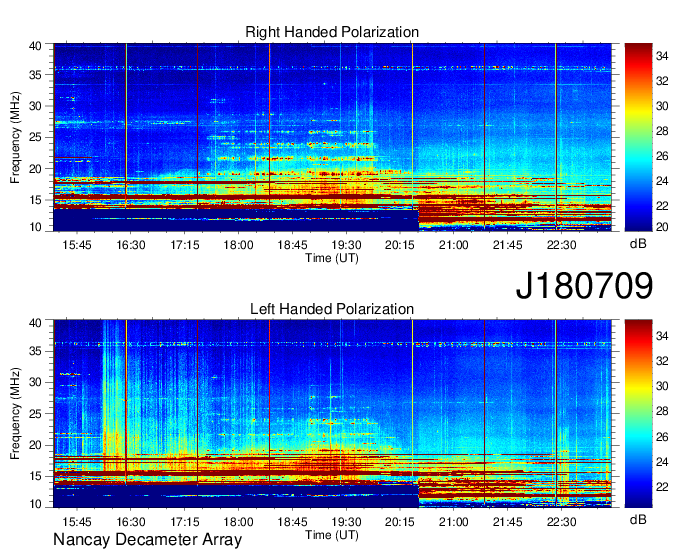
Task: Click the "34" value on the Left Handed color bar
Action: click(662, 336)
